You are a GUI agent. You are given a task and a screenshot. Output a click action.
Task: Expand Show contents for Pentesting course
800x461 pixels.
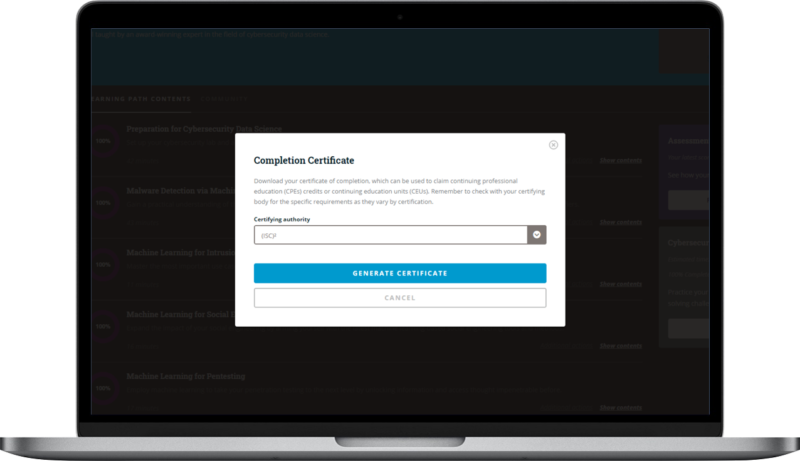620,407
